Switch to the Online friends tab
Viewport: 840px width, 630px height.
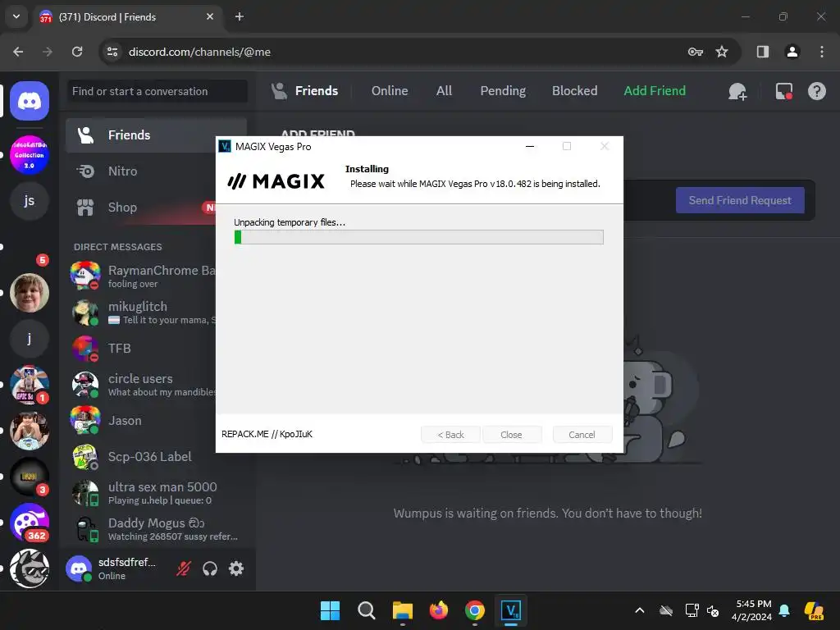[390, 91]
